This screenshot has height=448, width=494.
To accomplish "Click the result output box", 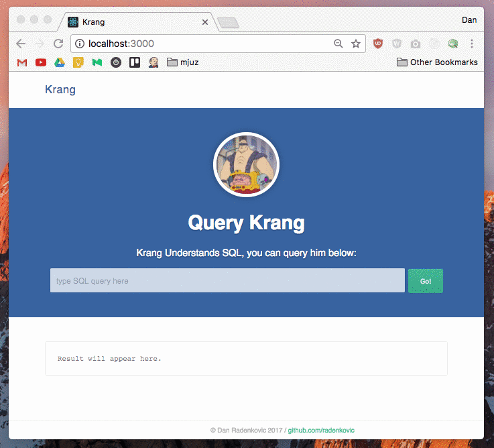I will (x=247, y=358).
